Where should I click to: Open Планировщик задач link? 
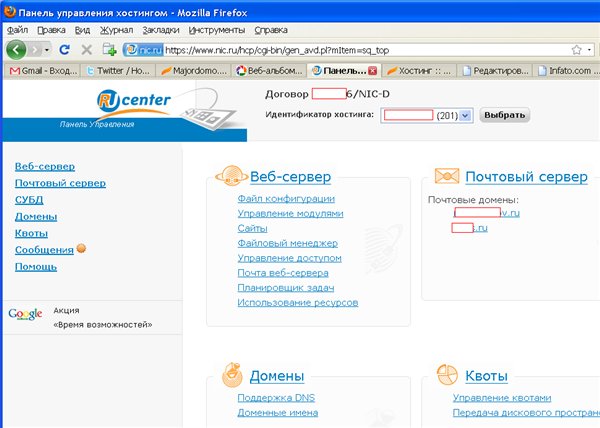click(286, 288)
